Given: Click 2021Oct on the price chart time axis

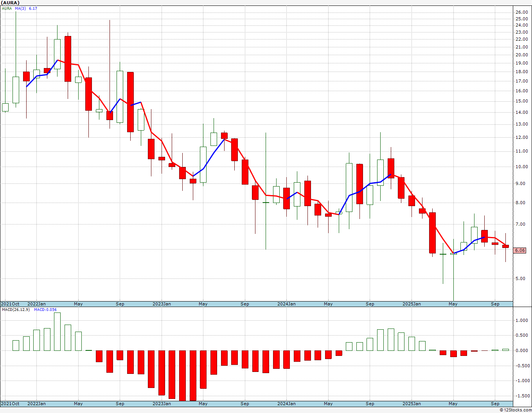Looking at the screenshot, I should (10, 304).
